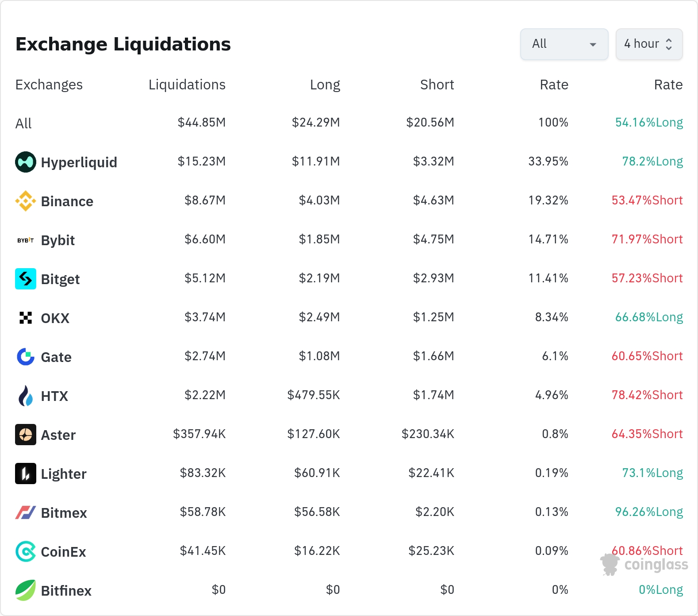The height and width of the screenshot is (616, 698).
Task: Click the CoinEx logo icon
Action: click(x=26, y=551)
